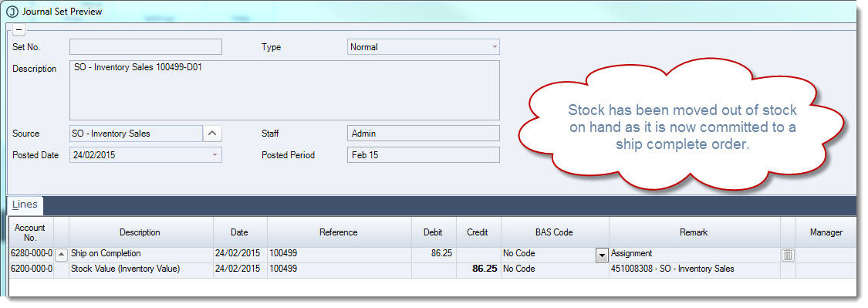Image resolution: width=868 pixels, height=308 pixels.
Task: Click the Date column header
Action: coord(240,232)
